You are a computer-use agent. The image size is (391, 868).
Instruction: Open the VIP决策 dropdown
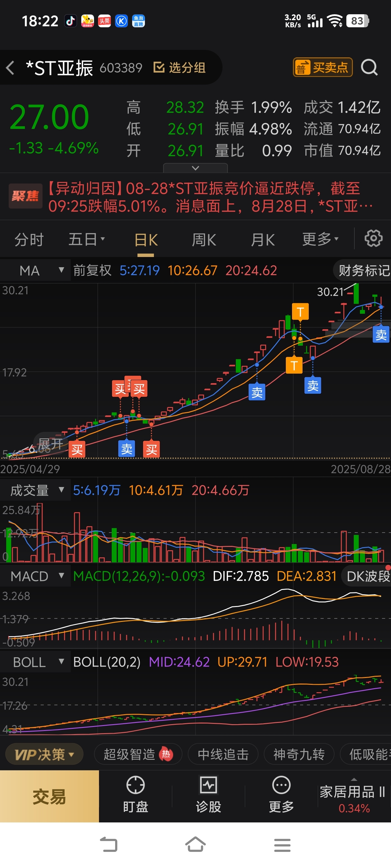point(44,755)
